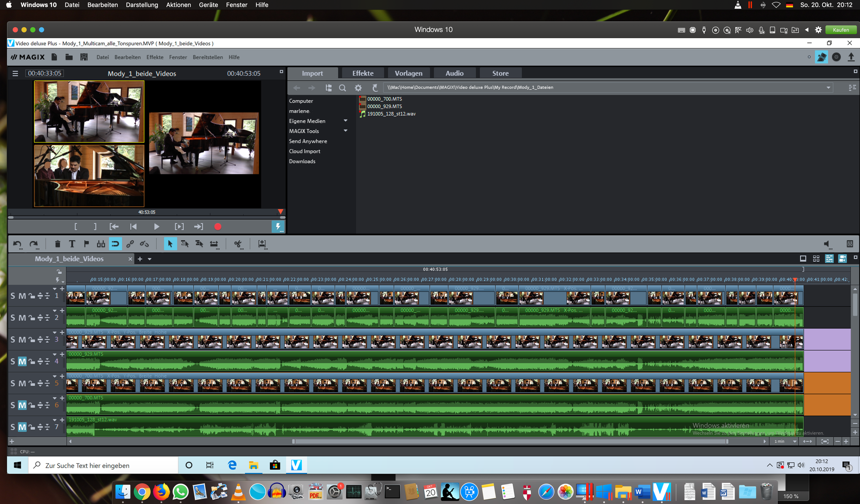Click the new project file icon beside MAGIX

click(54, 57)
